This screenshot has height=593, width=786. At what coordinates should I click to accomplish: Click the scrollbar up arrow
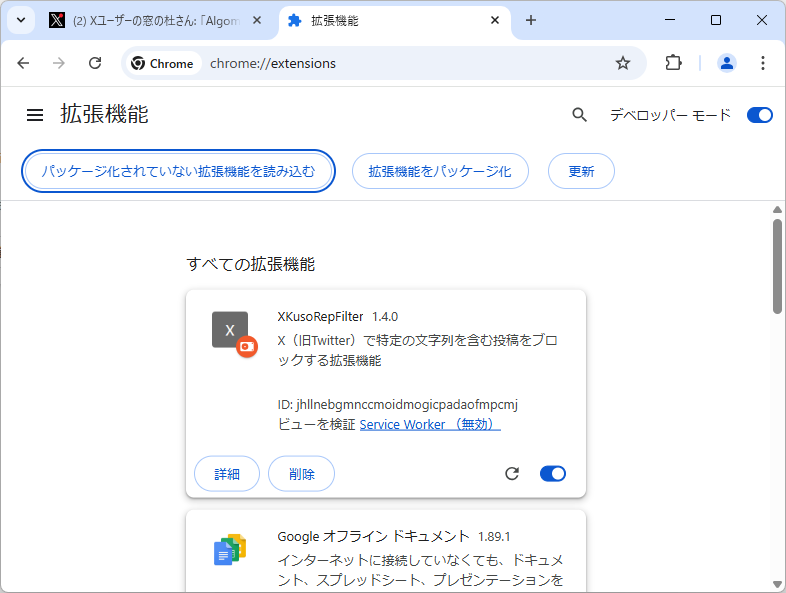pos(777,210)
